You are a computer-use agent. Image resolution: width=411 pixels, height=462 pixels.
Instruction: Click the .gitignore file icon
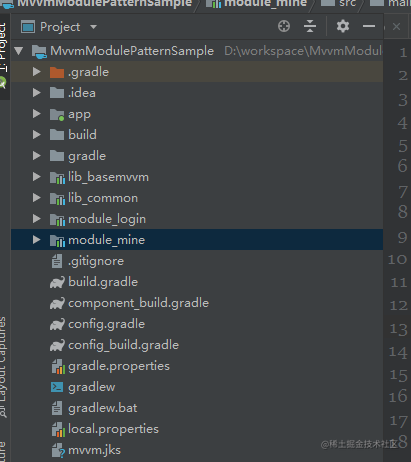point(57,261)
